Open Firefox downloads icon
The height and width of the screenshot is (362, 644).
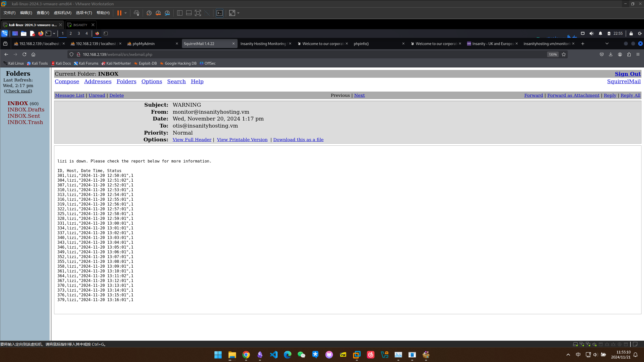[611, 54]
